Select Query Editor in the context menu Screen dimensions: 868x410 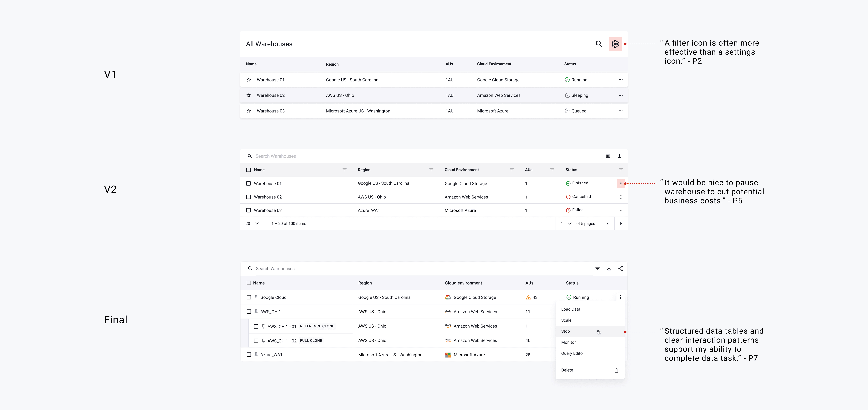[573, 353]
